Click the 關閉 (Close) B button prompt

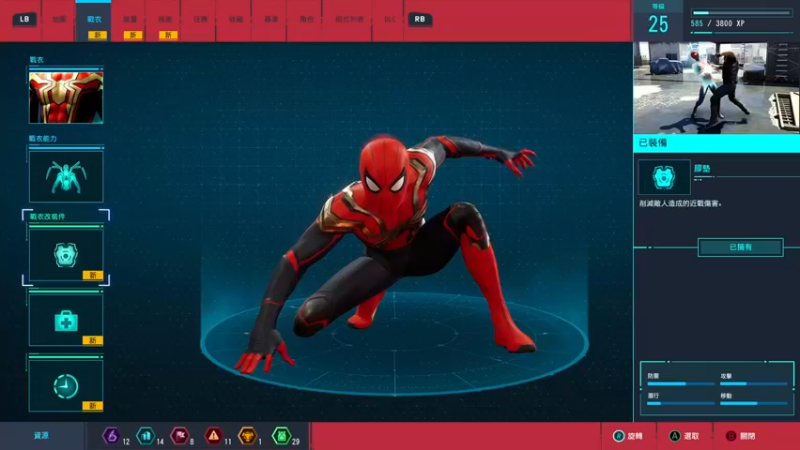coord(740,436)
